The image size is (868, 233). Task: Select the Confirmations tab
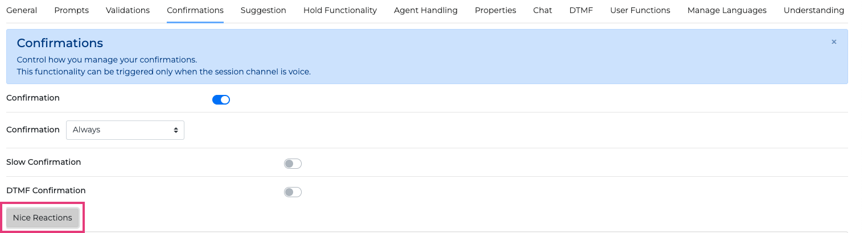(x=195, y=10)
